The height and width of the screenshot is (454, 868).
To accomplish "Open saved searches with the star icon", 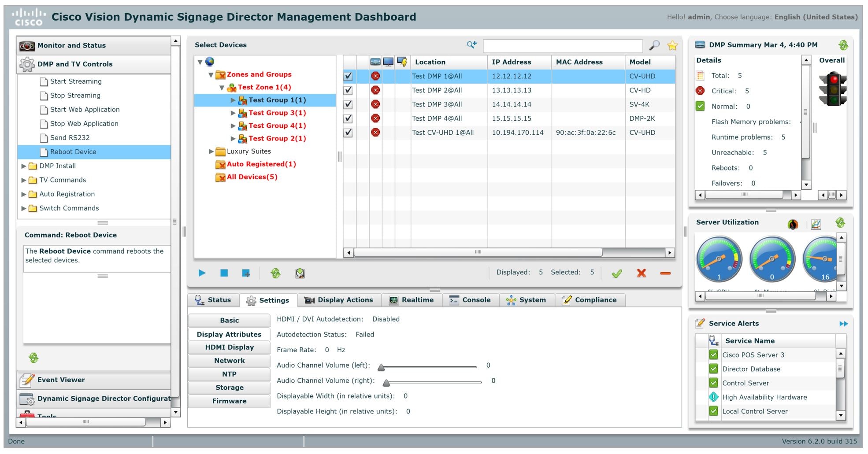I will pyautogui.click(x=672, y=45).
